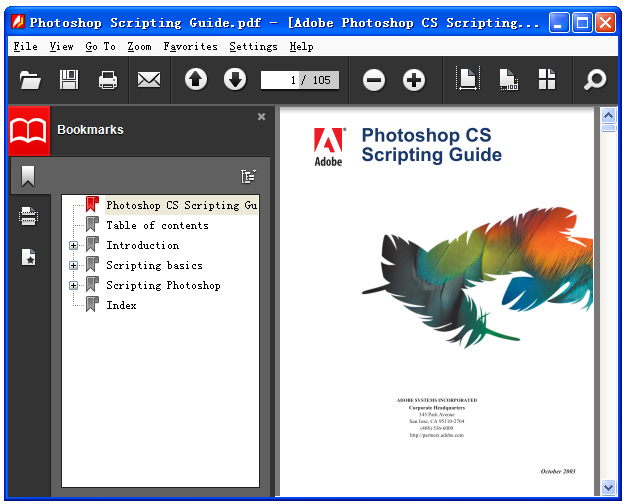Select the Introduction bookmark
Image resolution: width=628 pixels, height=504 pixels.
click(143, 245)
